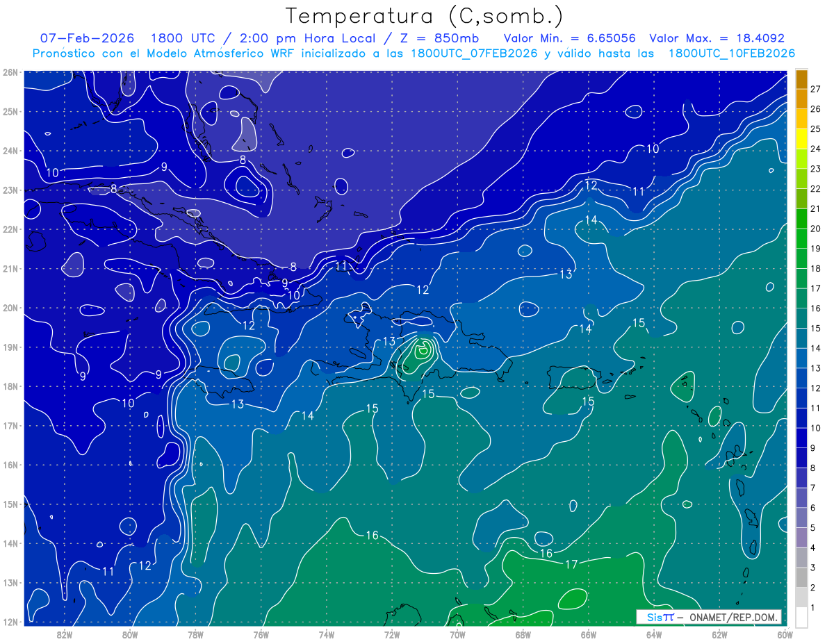
Task: Click the 'Valor Min. = 6.65056' readout
Action: pos(570,38)
